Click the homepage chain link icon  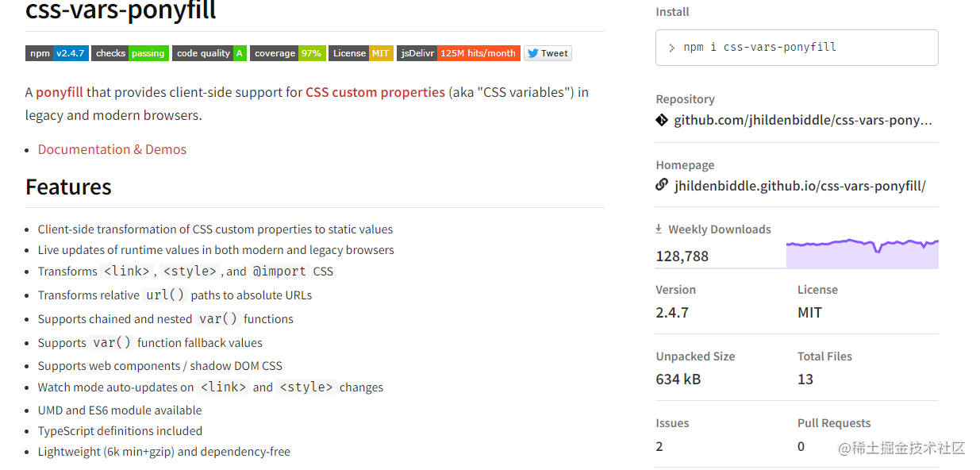662,185
